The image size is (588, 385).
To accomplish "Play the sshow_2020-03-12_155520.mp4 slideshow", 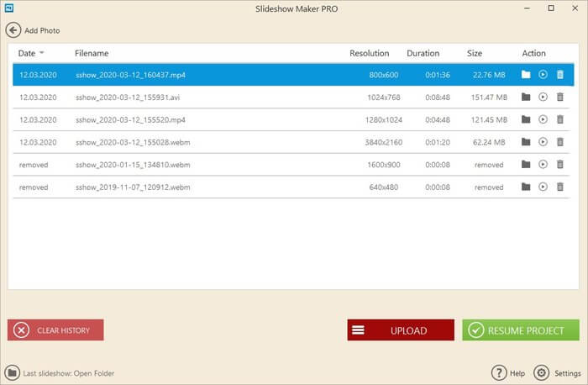I will 543,119.
